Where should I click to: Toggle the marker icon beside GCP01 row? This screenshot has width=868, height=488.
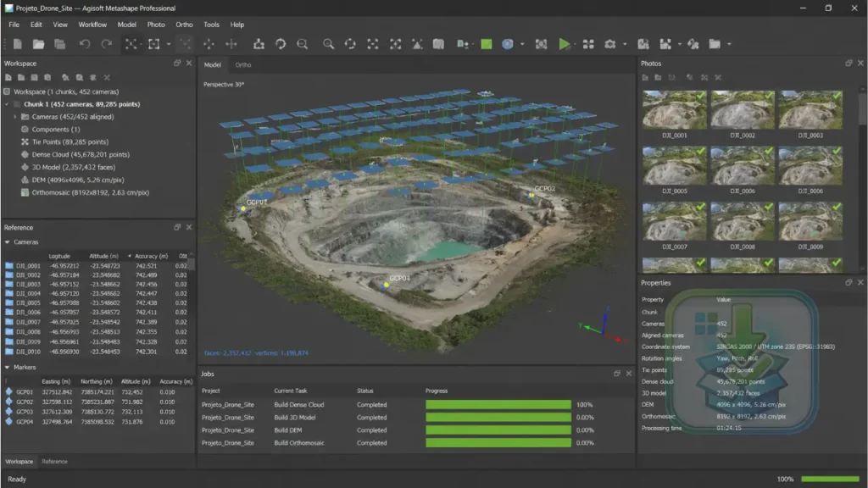pyautogui.click(x=8, y=391)
